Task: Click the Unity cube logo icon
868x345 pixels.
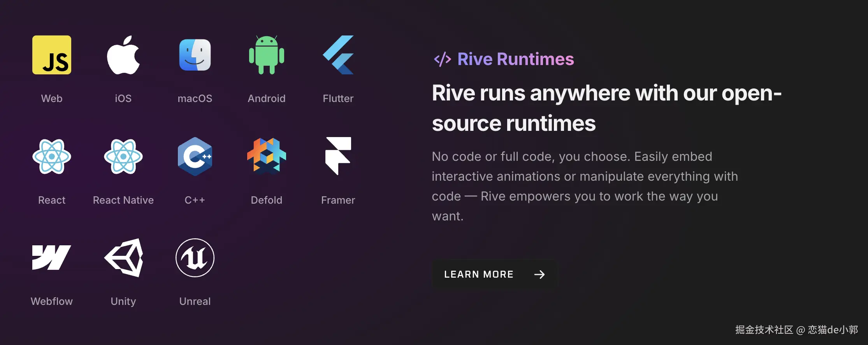Action: click(123, 258)
